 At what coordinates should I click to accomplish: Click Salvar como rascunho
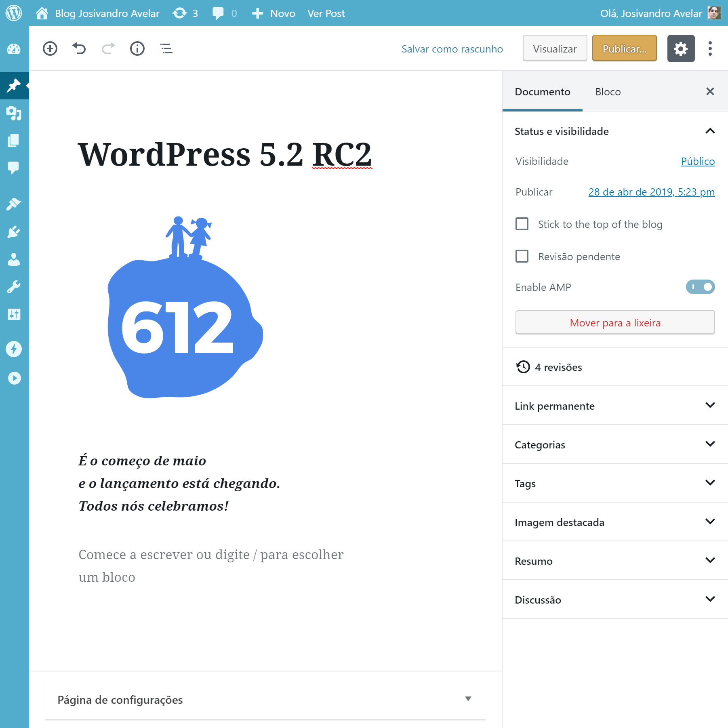tap(452, 49)
